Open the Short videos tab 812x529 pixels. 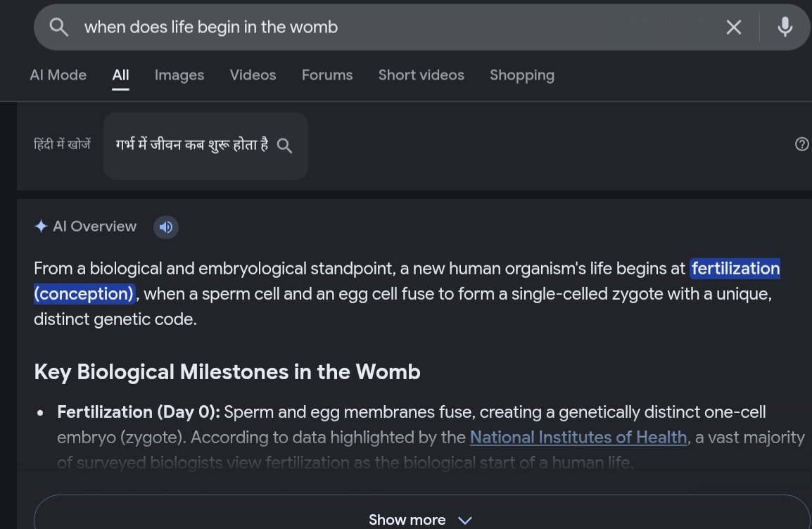(x=421, y=75)
